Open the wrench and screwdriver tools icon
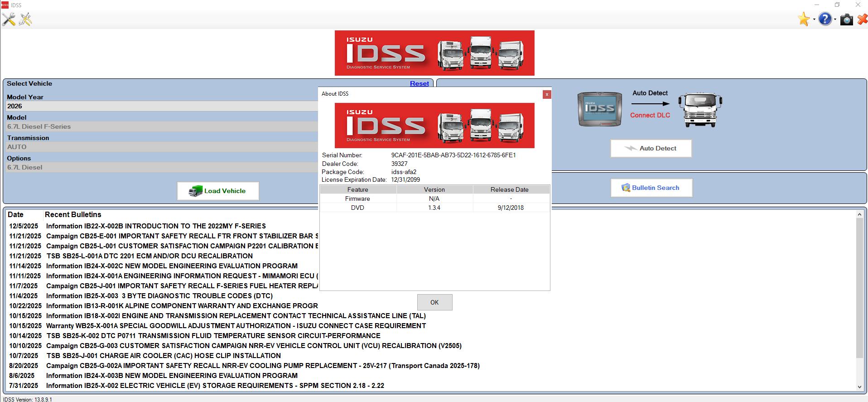The width and height of the screenshot is (868, 402). 9,19
